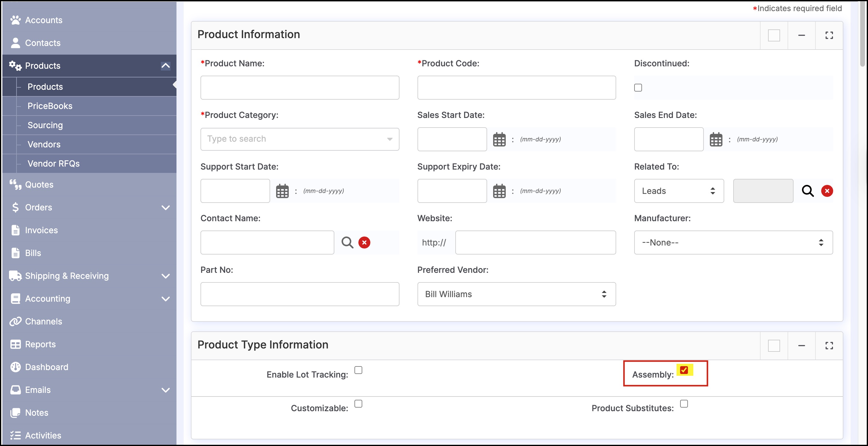Open the Related To Leads dropdown
Image resolution: width=868 pixels, height=446 pixels.
[679, 191]
